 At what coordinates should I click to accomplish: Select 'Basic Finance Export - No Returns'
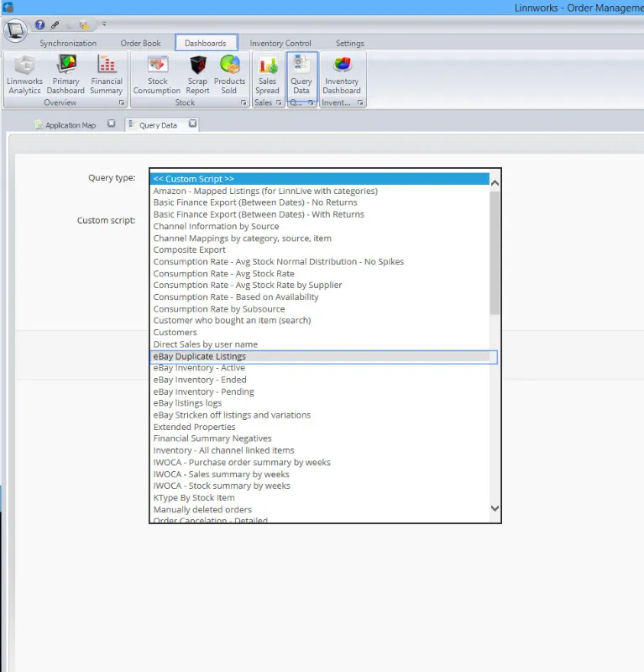click(320, 202)
